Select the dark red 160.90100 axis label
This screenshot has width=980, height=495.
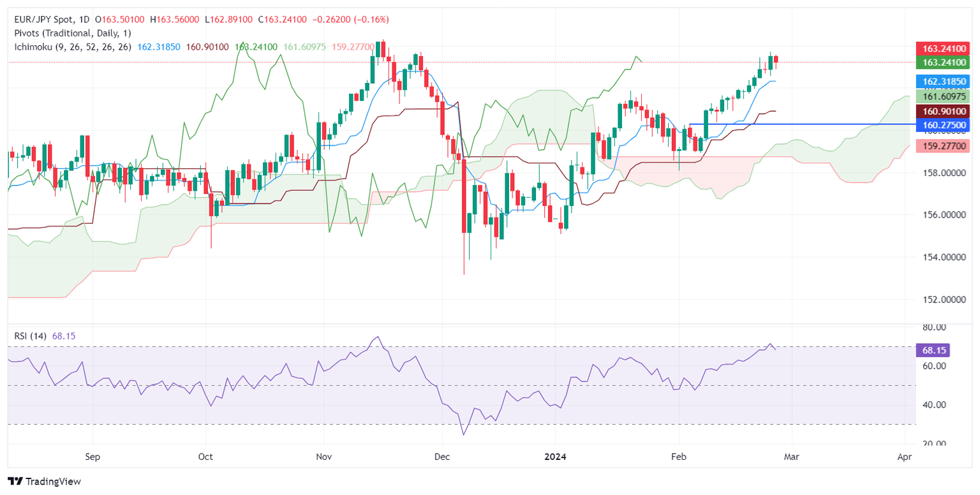[943, 112]
